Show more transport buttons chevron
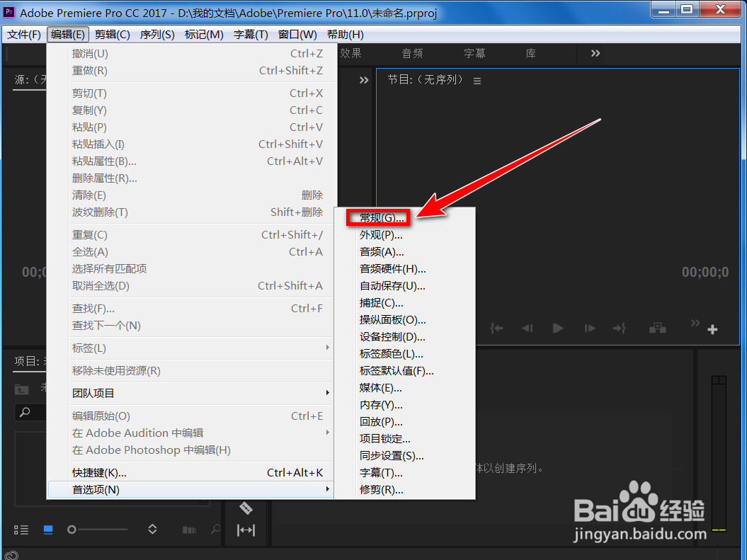The image size is (747, 560). pos(695,323)
